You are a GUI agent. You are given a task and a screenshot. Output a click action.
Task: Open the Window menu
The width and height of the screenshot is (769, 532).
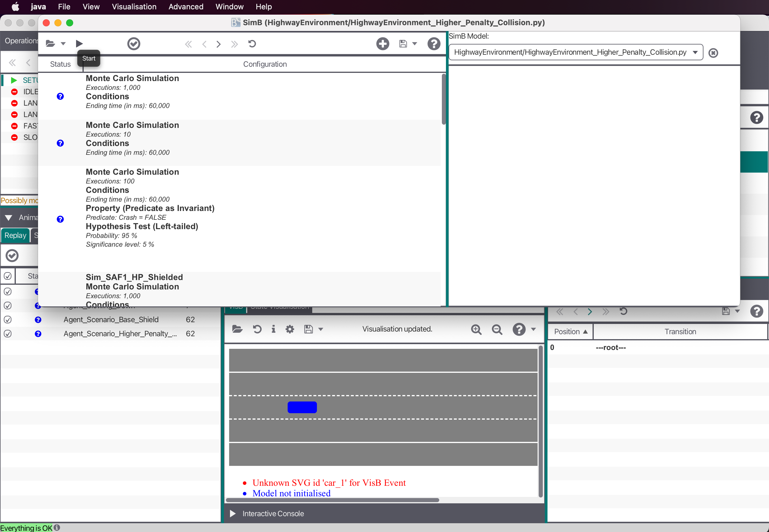(x=229, y=7)
